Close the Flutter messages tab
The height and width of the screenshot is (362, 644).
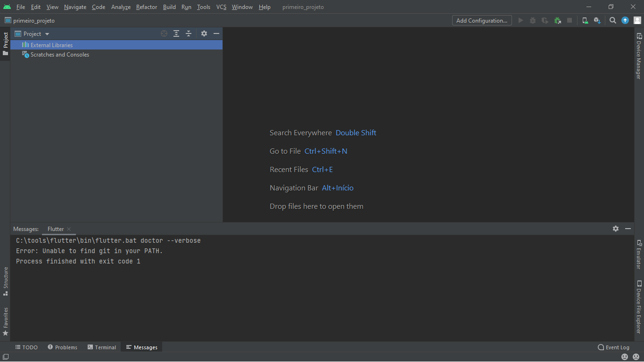(69, 229)
